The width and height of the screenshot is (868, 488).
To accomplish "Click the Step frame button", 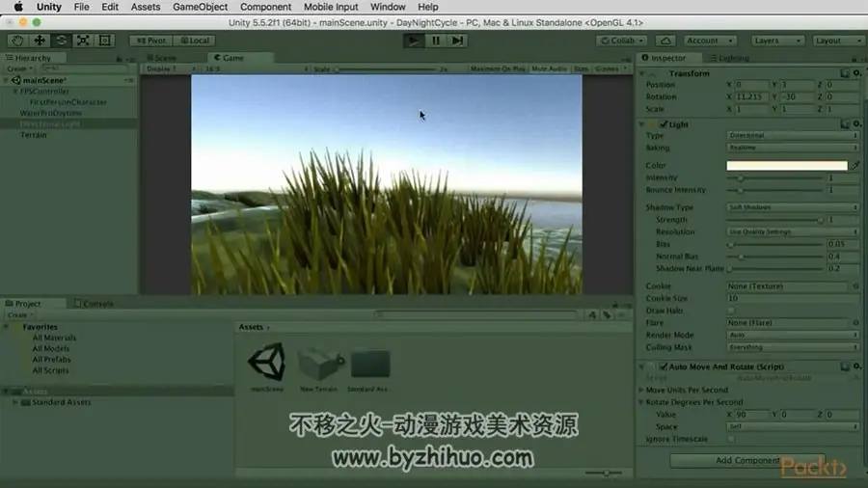I will [x=457, y=41].
